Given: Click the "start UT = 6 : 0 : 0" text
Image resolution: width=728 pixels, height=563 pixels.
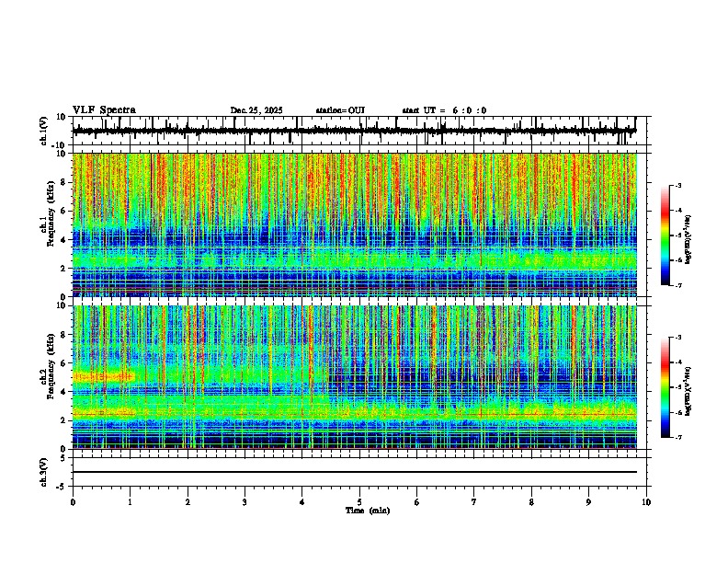Looking at the screenshot, I should [x=444, y=110].
